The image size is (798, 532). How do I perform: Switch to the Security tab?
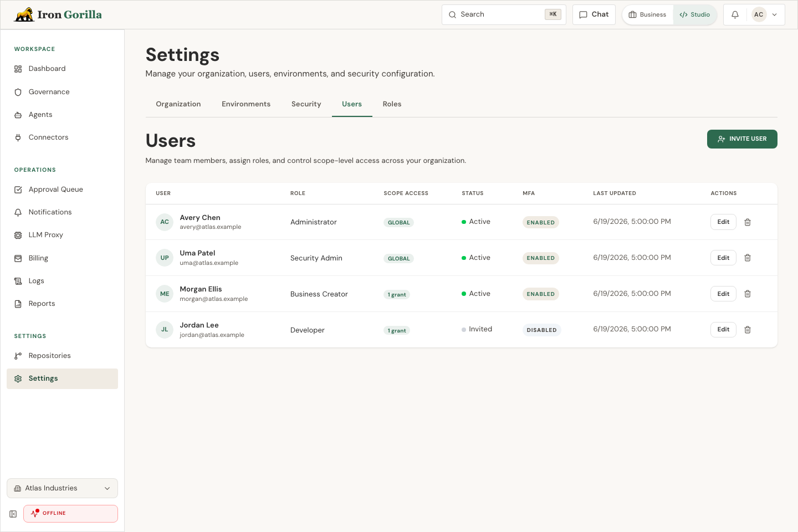pos(306,104)
